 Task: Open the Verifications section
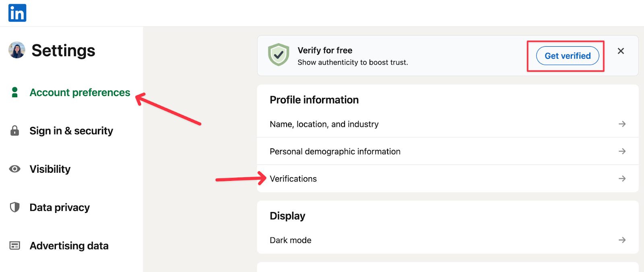pyautogui.click(x=293, y=178)
